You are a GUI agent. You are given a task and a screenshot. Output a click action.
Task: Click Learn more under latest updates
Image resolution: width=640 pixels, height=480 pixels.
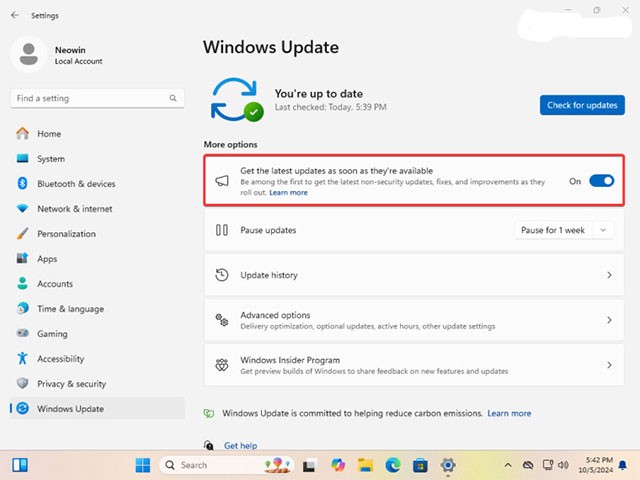coord(289,193)
